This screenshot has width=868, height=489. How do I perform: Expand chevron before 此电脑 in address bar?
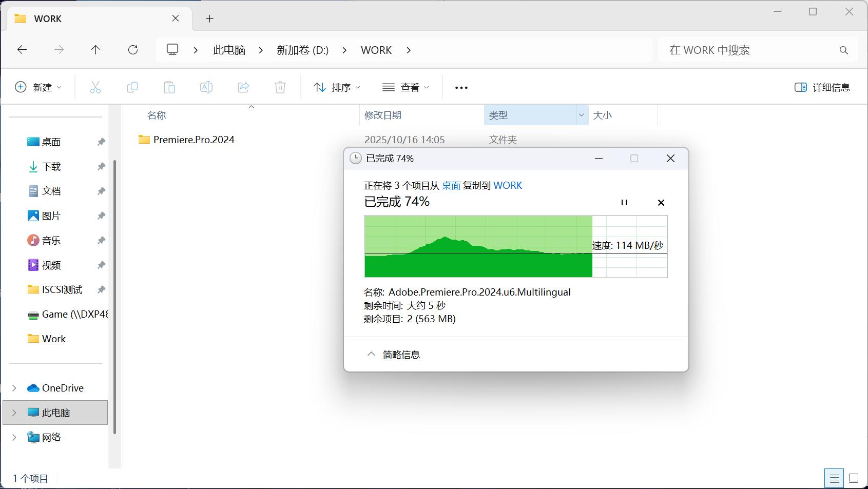196,50
